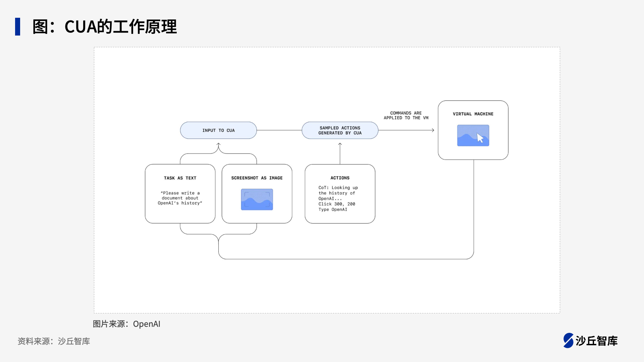The image size is (644, 362).
Task: Click the 图片来源：OpenAI caption
Action: click(x=126, y=324)
